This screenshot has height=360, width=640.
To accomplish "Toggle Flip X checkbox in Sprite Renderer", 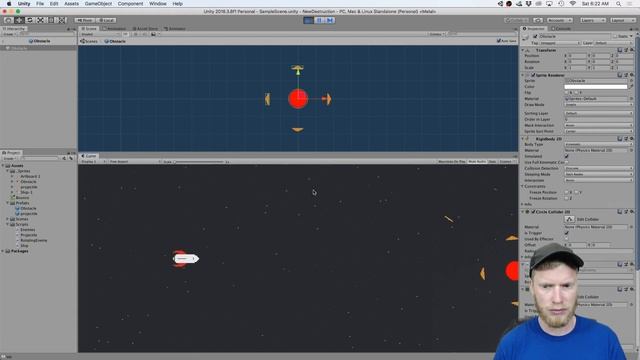I will click(567, 93).
